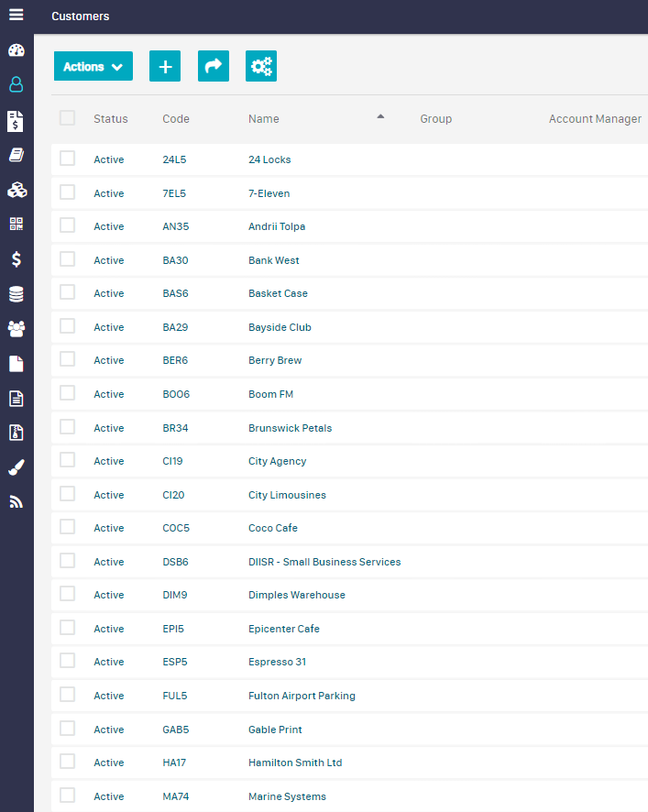Open the paintbrush icon in sidebar
Screen dimensions: 648x812
click(16, 467)
